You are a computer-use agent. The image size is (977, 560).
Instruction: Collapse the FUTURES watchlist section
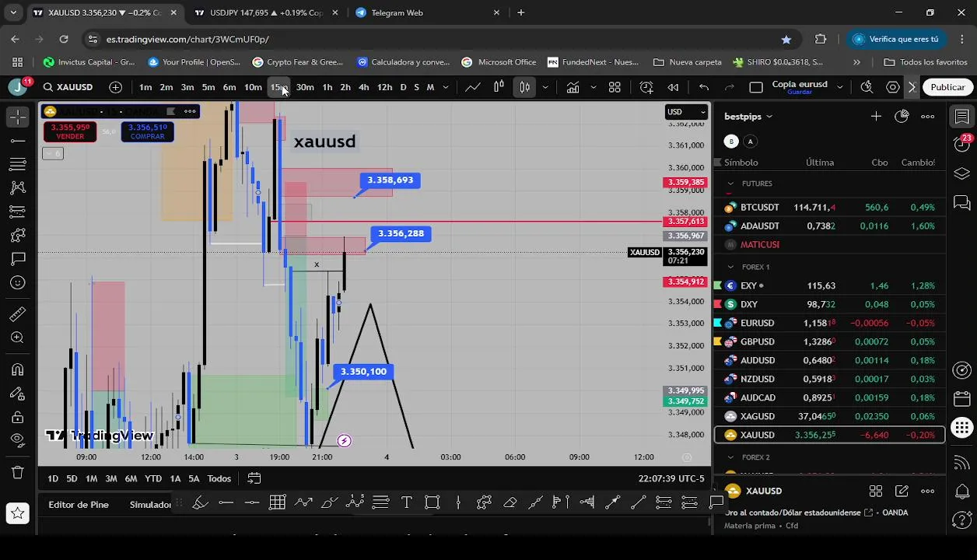(730, 184)
